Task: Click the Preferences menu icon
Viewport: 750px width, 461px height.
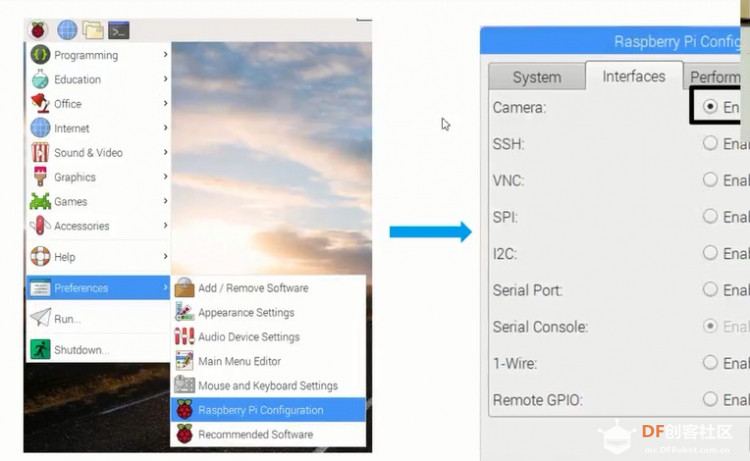Action: [x=40, y=288]
